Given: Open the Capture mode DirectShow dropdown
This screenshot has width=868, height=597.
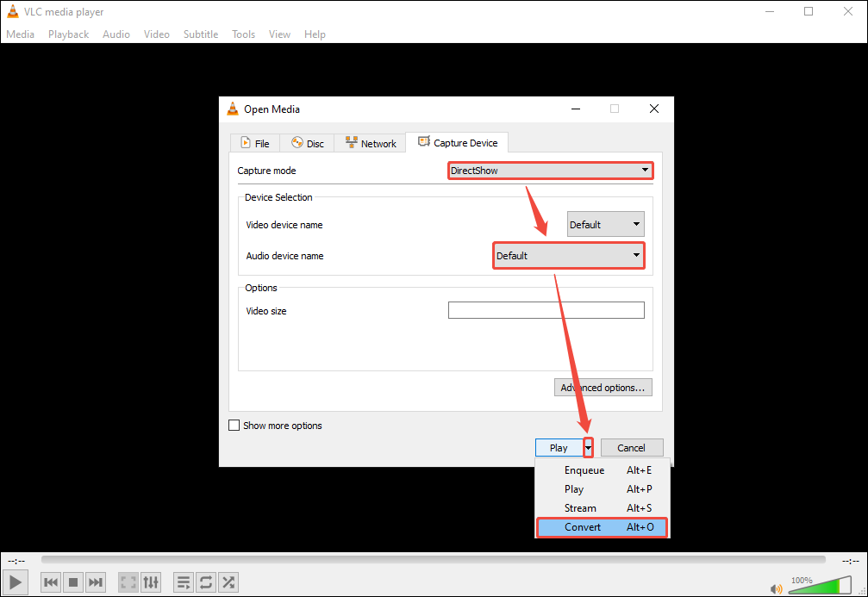Looking at the screenshot, I should tap(550, 170).
